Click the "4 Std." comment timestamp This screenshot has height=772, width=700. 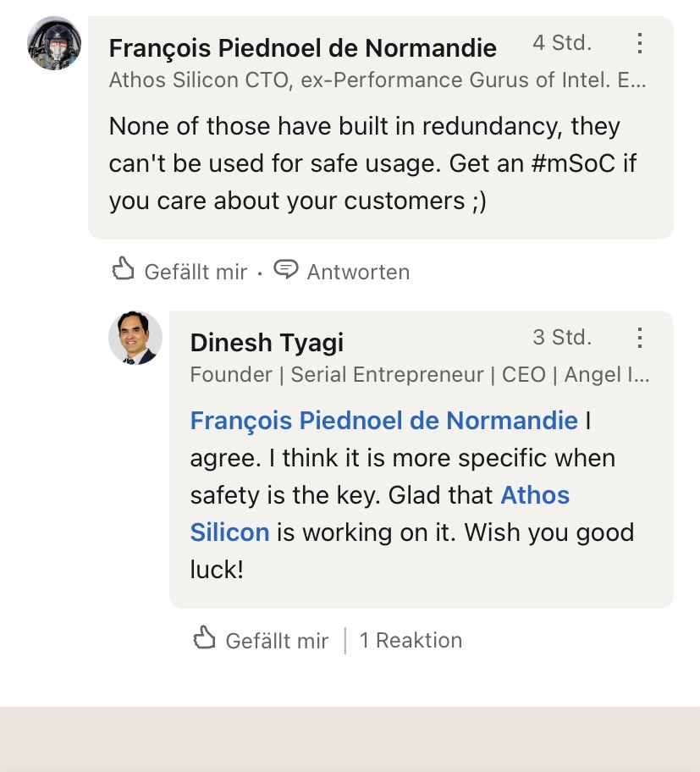tap(562, 43)
